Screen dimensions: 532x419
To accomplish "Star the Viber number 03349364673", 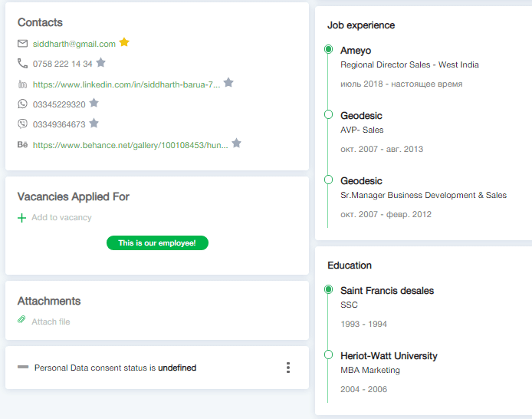I will pos(94,123).
